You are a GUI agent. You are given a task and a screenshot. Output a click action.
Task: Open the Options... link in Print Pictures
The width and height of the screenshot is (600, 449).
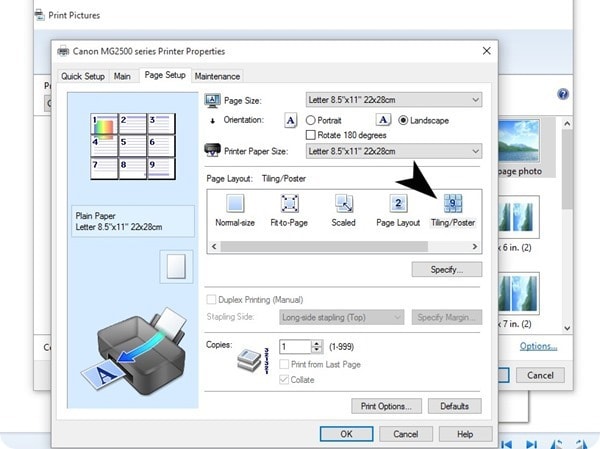point(538,346)
